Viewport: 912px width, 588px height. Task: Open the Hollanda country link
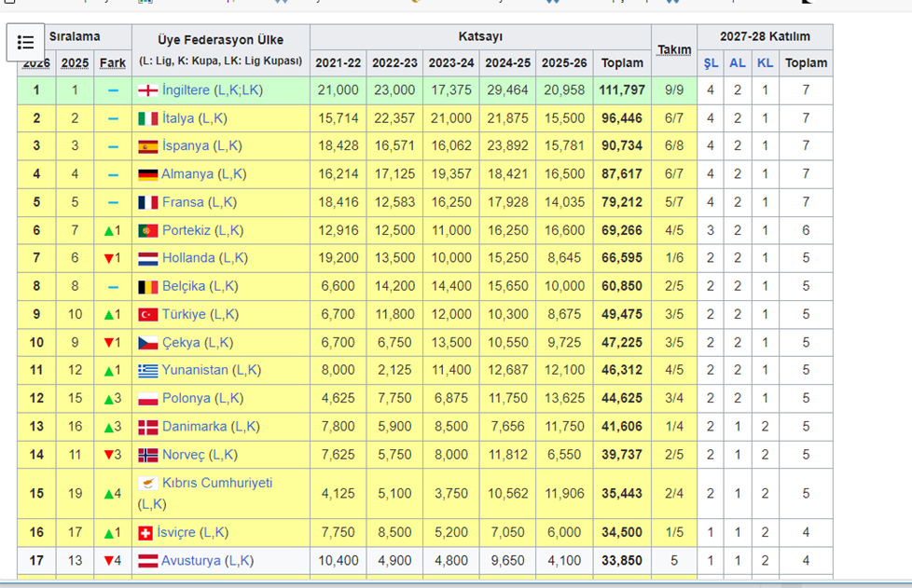click(x=188, y=258)
